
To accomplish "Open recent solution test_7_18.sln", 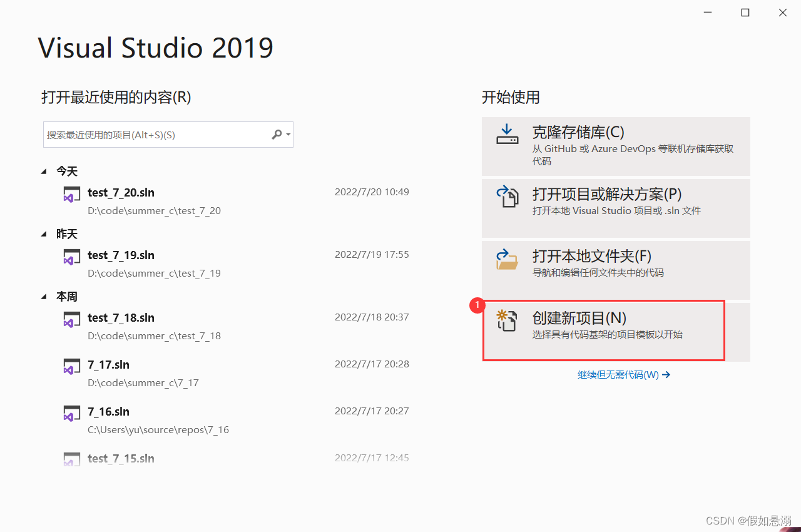I will (121, 318).
